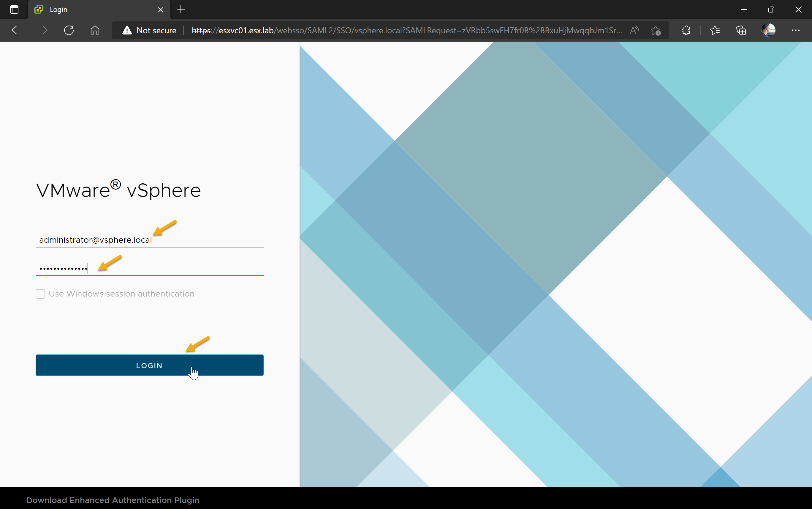Open the Favorites list

(715, 30)
